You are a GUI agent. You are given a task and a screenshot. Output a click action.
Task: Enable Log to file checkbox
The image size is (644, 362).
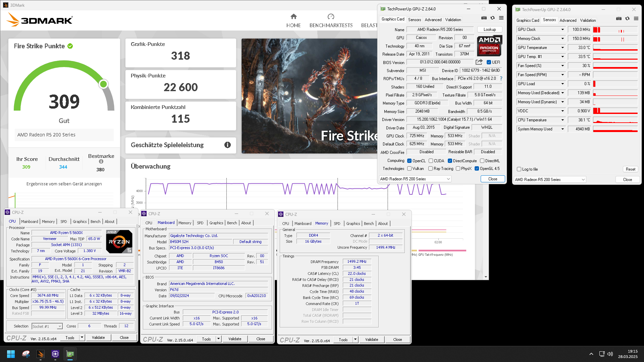[519, 169]
